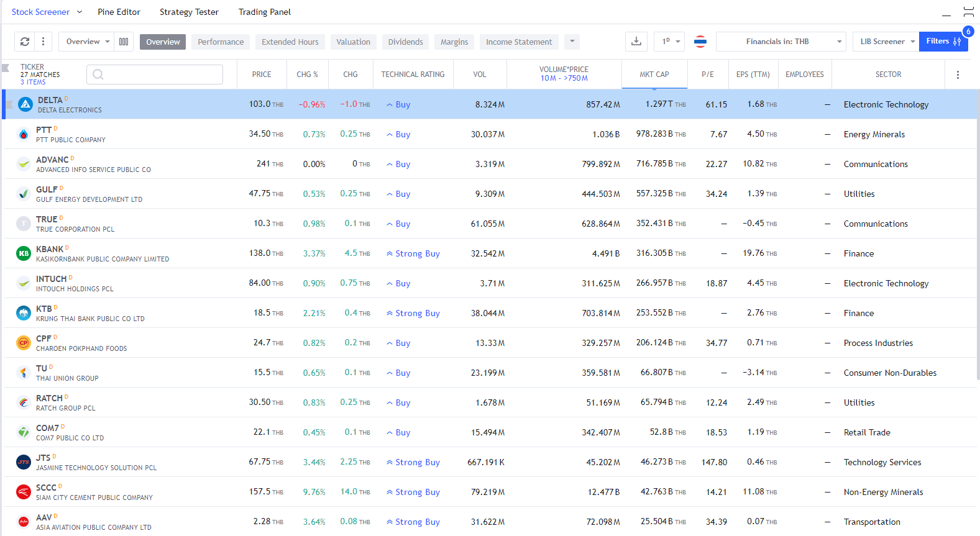
Task: Open the time interval dropdown
Action: [669, 42]
